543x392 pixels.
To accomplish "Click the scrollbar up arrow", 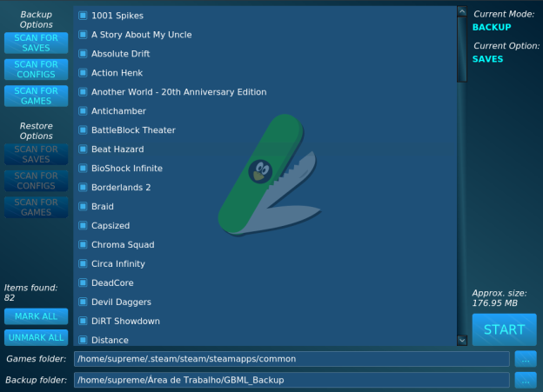I will (462, 12).
